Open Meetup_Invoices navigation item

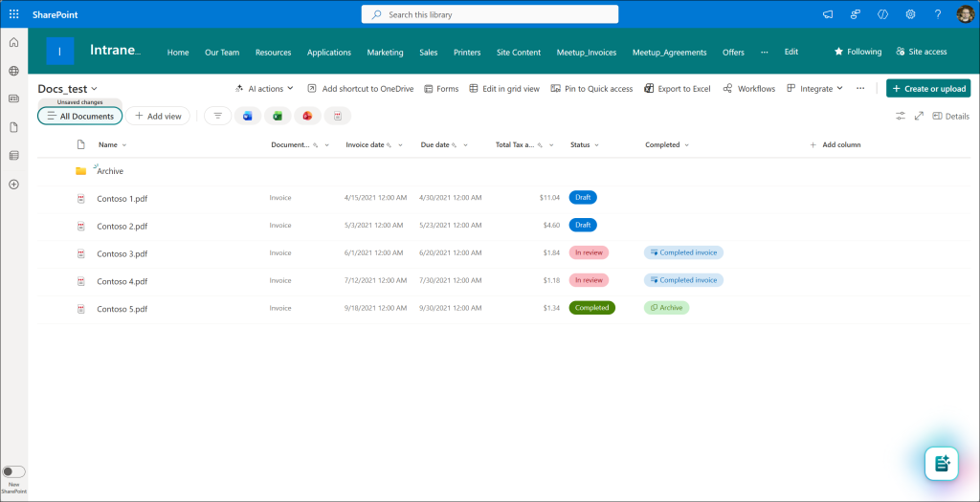click(585, 53)
